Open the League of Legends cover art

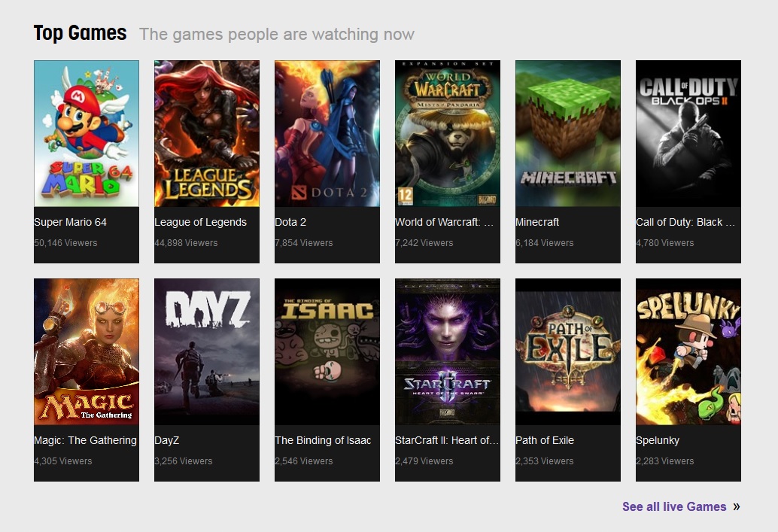point(207,133)
